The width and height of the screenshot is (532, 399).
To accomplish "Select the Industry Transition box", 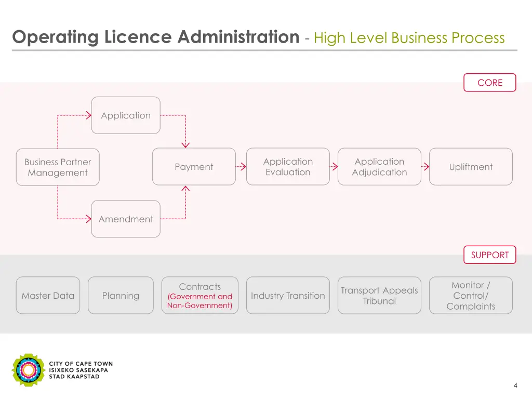I will coord(288,295).
